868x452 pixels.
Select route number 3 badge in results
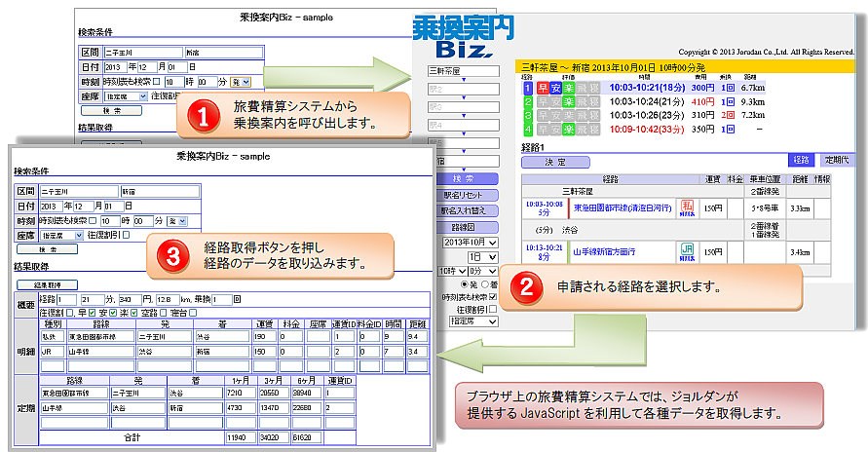528,116
